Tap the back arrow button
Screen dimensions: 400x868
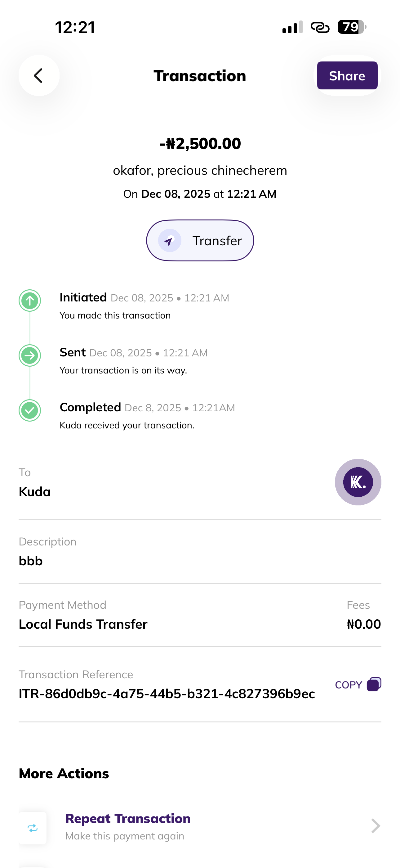(39, 75)
